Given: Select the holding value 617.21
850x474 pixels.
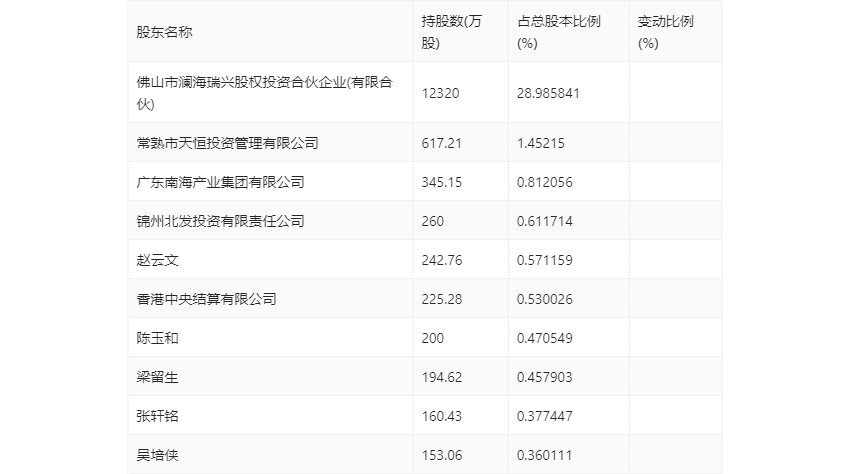Looking at the screenshot, I should (x=441, y=143).
